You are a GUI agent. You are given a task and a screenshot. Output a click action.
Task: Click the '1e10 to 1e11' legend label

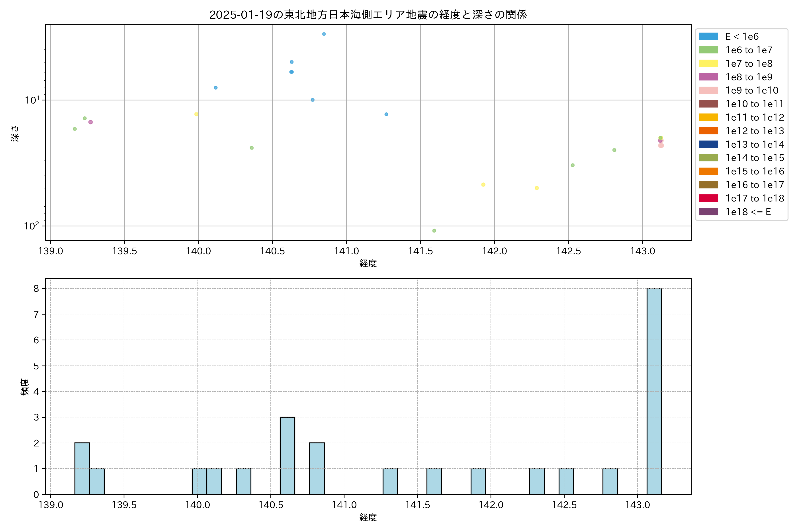coord(755,104)
